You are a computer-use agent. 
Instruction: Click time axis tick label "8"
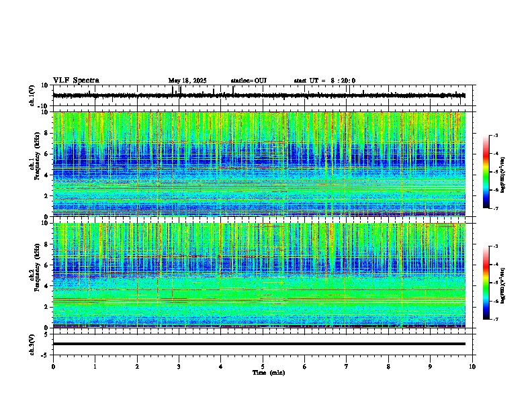click(x=388, y=367)
